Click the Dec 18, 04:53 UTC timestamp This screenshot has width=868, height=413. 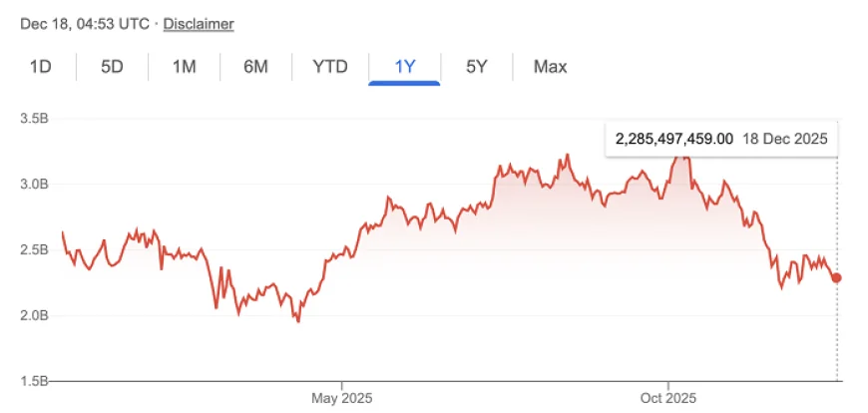[86, 23]
